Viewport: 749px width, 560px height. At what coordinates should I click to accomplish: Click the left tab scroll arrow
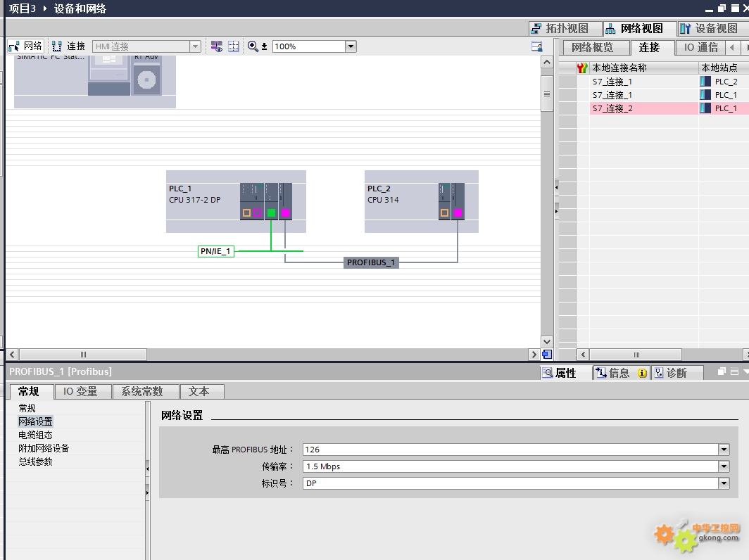(x=732, y=47)
